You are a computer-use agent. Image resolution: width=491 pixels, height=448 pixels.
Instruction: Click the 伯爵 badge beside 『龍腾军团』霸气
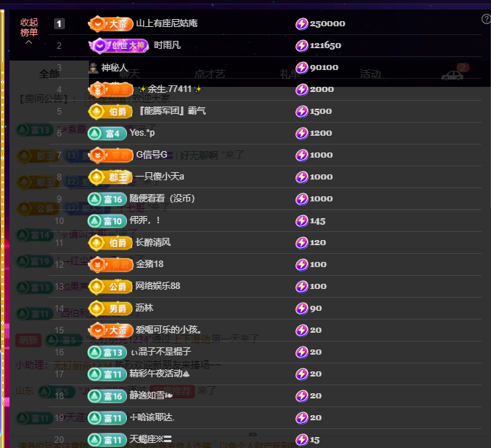(x=110, y=112)
